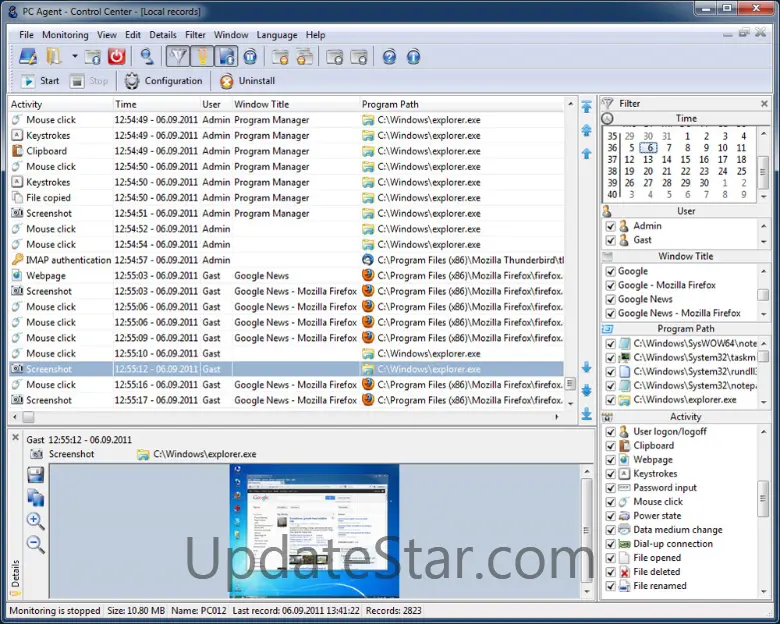The height and width of the screenshot is (624, 780).
Task: Uncheck the Gast user filter checkbox
Action: coord(610,240)
